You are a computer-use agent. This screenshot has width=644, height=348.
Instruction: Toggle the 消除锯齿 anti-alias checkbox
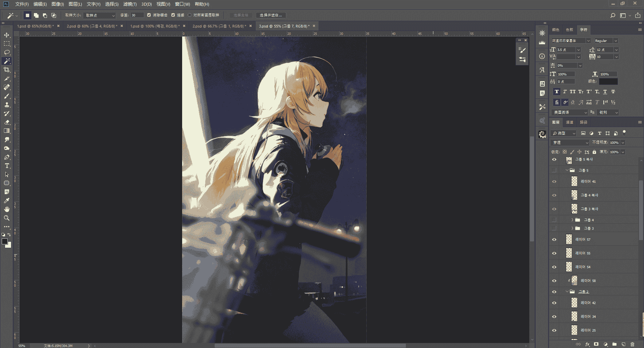(x=149, y=15)
